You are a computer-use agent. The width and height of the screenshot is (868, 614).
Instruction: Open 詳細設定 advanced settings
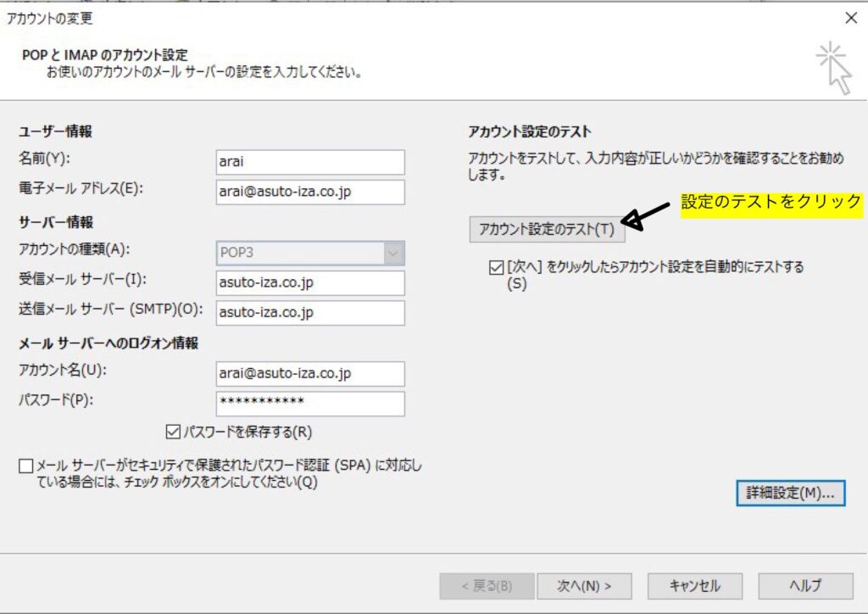tap(790, 493)
